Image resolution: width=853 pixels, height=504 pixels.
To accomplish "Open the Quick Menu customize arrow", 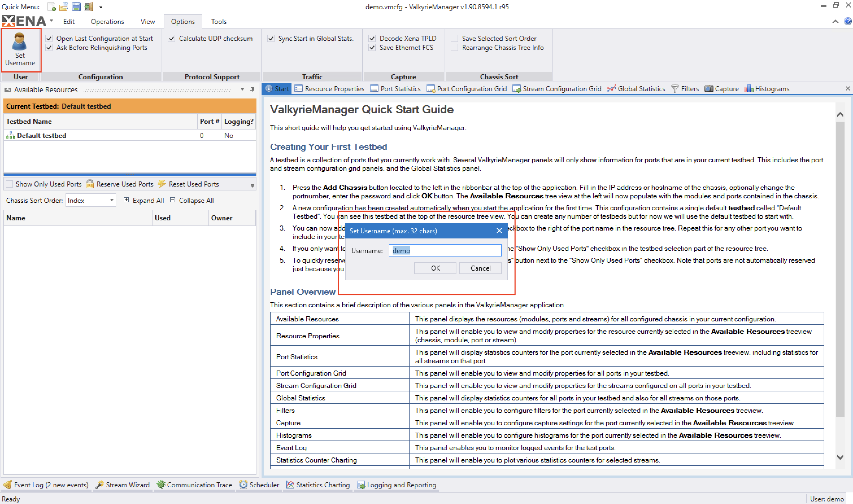I will [x=101, y=6].
